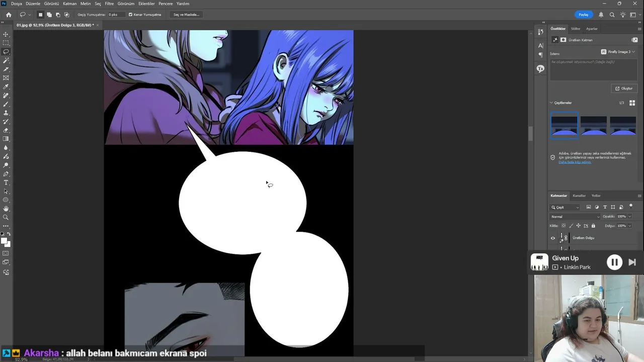The image size is (644, 362).
Task: Toggle lock image pixels
Action: 571,226
